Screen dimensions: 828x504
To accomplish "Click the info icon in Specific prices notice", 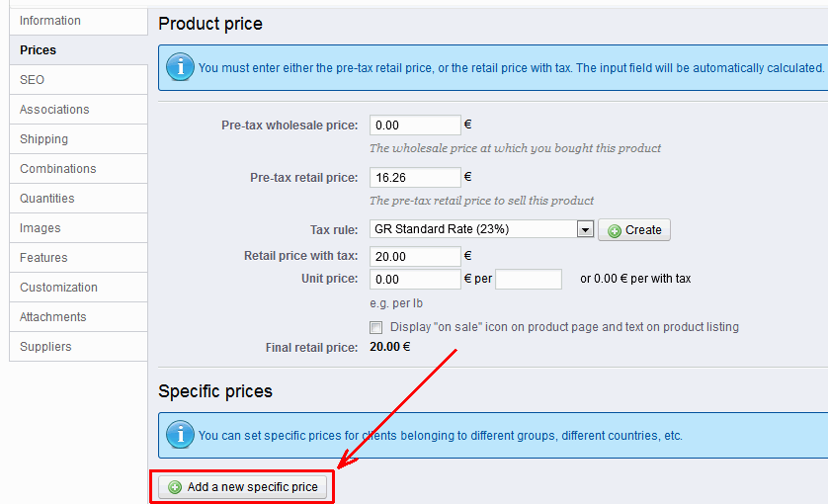I will point(180,435).
